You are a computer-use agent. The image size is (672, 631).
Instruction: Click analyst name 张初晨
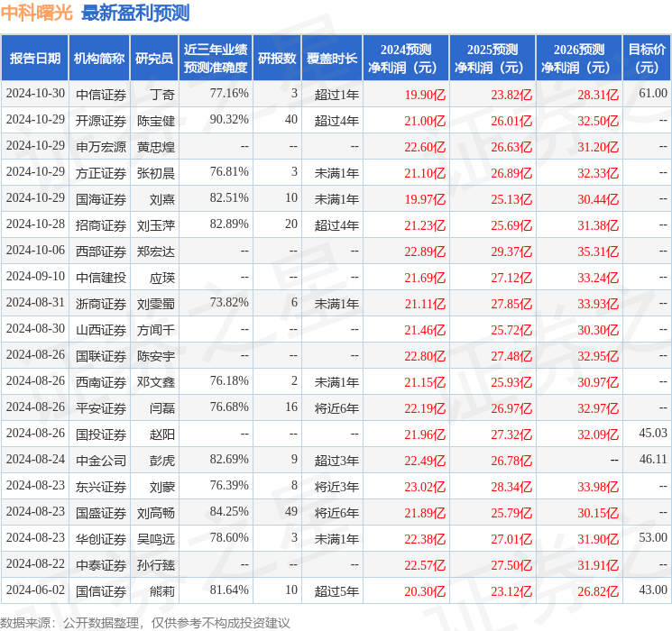pos(155,173)
